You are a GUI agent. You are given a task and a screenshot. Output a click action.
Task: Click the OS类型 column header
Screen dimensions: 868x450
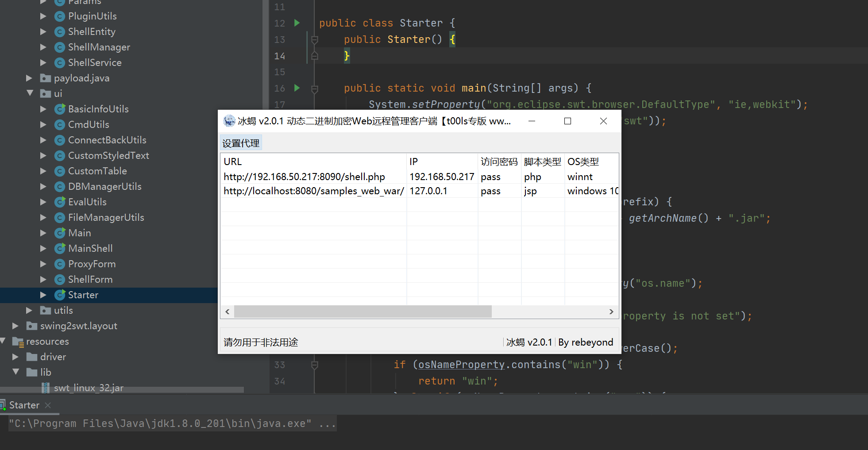pos(591,162)
